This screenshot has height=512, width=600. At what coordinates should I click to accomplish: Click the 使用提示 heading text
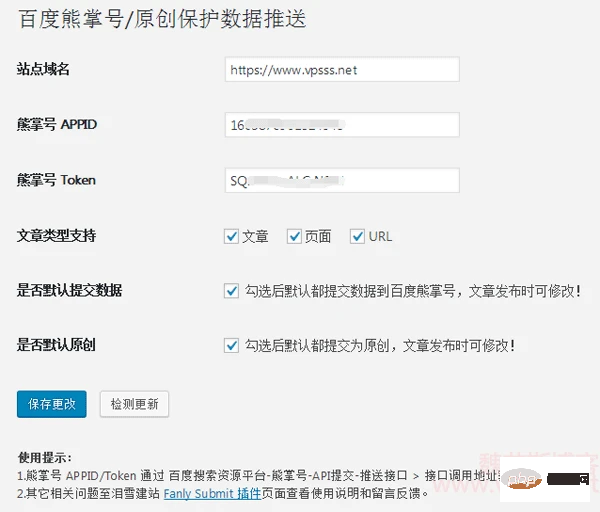coord(45,457)
